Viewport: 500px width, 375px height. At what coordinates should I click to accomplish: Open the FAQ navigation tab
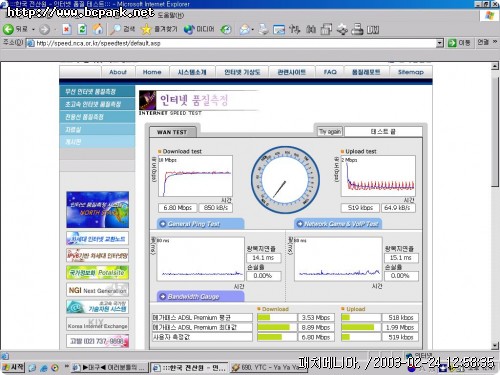click(330, 72)
